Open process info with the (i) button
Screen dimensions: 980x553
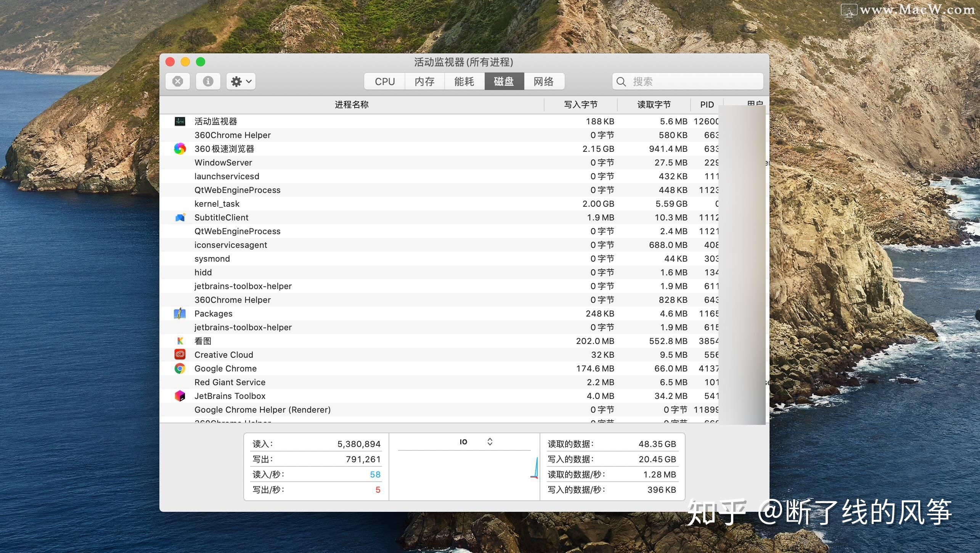tap(208, 81)
